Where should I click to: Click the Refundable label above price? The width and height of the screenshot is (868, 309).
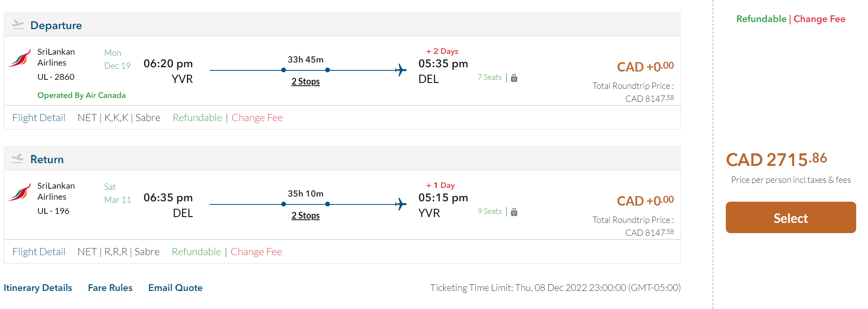click(x=761, y=19)
